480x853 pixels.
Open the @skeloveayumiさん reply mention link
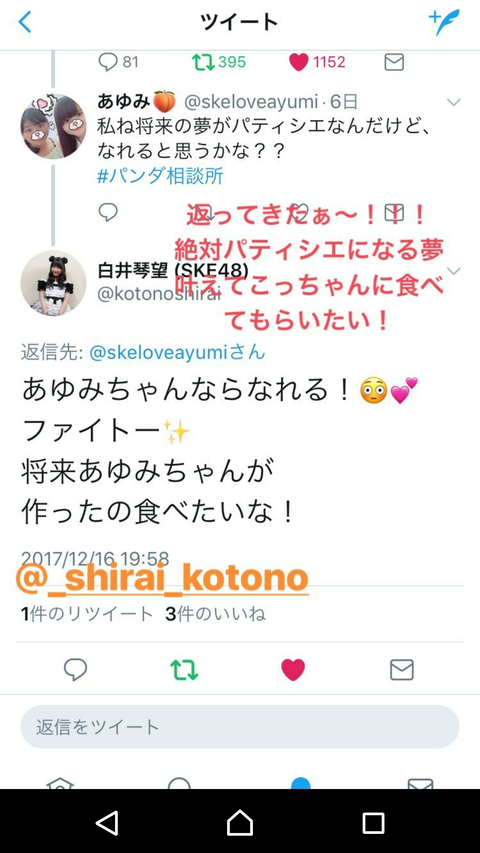(177, 353)
